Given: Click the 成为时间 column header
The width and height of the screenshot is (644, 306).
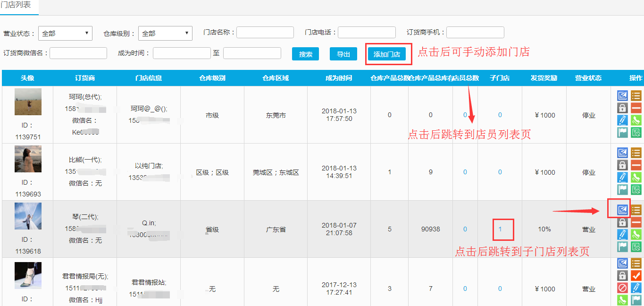Looking at the screenshot, I should [339, 78].
